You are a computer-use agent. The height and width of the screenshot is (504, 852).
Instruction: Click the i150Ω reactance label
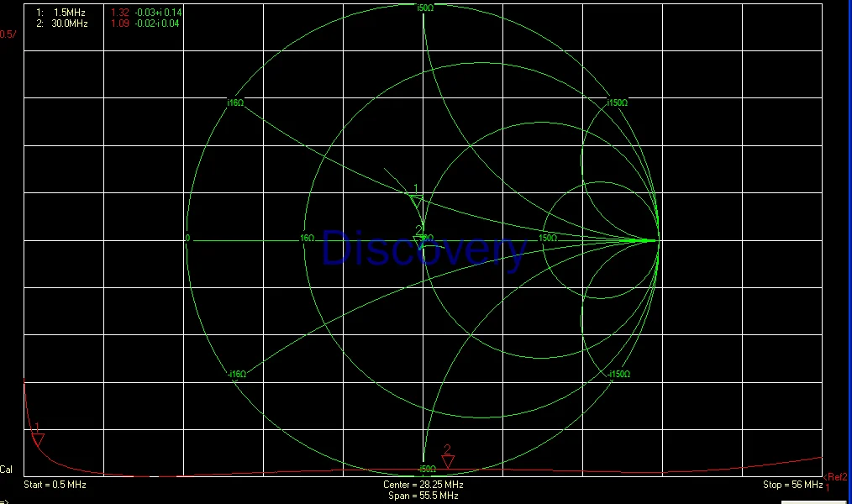pos(618,102)
